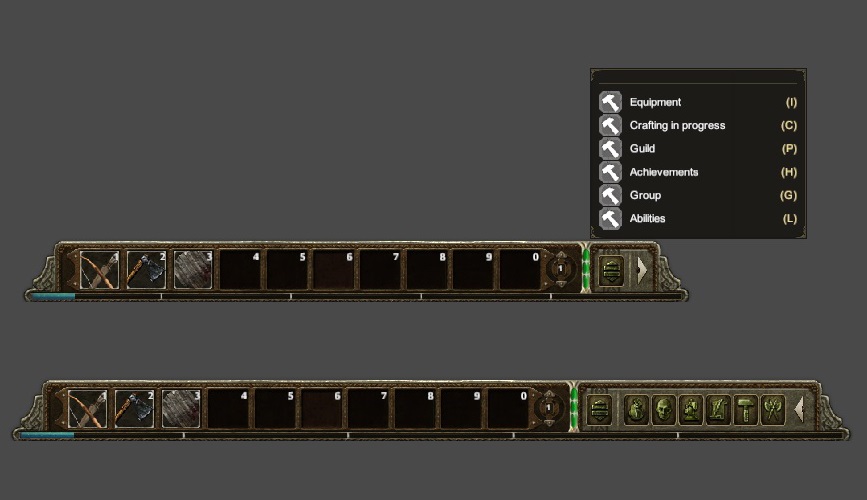Open the menu list button on the lower bar

(x=599, y=410)
